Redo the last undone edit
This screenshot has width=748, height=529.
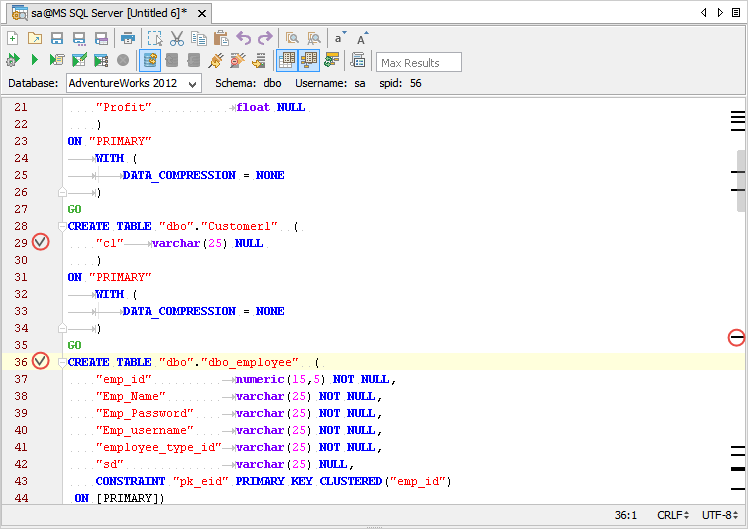pyautogui.click(x=265, y=38)
